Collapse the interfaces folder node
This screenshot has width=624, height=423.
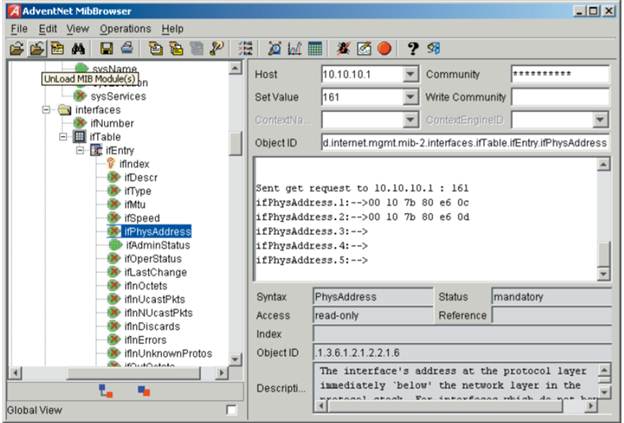click(x=46, y=110)
